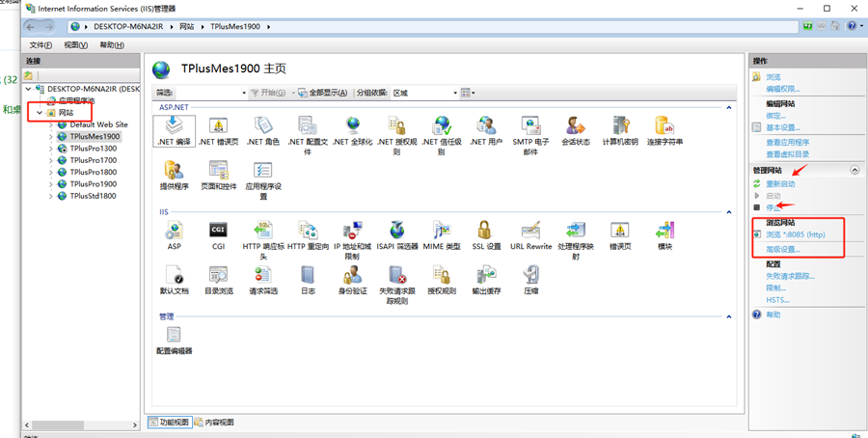This screenshot has width=868, height=438.
Task: Open the .NET 全球化 icon
Action: click(352, 130)
